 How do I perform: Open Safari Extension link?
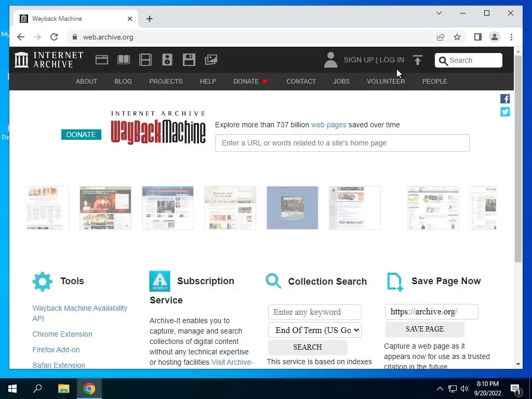pyautogui.click(x=59, y=365)
